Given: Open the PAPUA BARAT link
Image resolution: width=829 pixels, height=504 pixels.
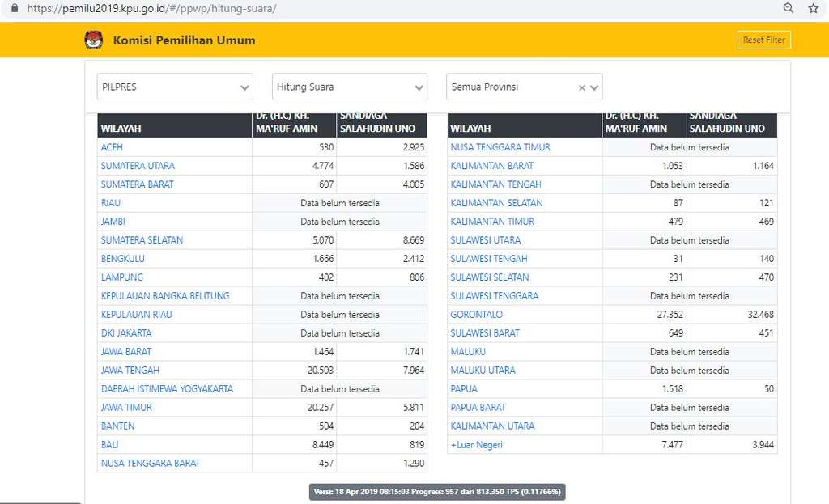Looking at the screenshot, I should [478, 407].
